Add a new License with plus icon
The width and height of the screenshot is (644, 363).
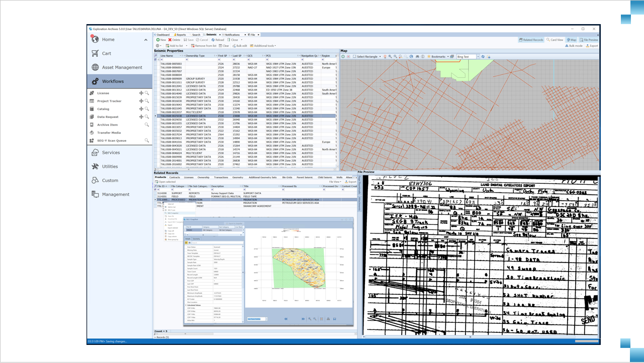coord(141,93)
